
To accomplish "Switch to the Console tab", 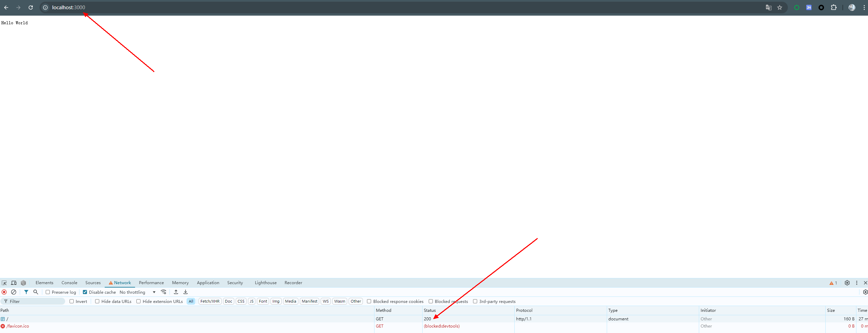I will 69,282.
